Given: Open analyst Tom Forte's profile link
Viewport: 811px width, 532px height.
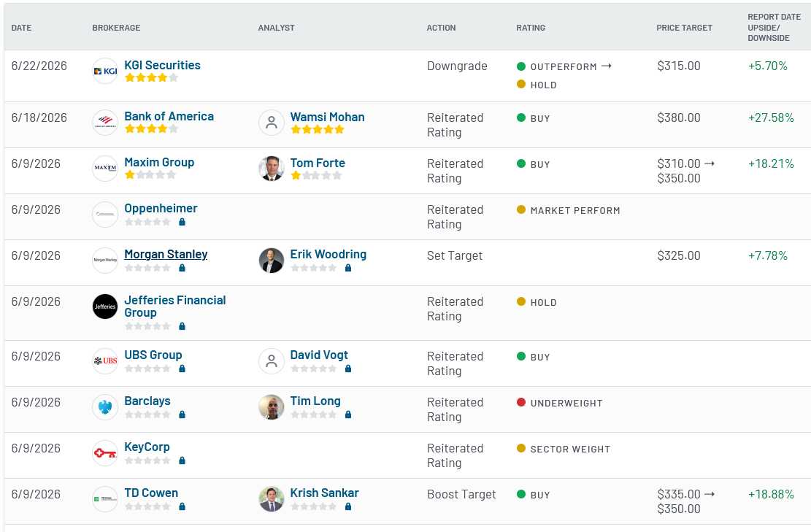Looking at the screenshot, I should click(x=318, y=163).
